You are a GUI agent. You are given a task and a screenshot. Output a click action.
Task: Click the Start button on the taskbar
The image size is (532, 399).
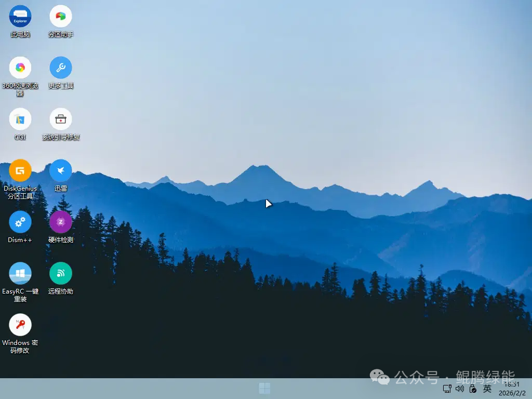[x=264, y=388]
